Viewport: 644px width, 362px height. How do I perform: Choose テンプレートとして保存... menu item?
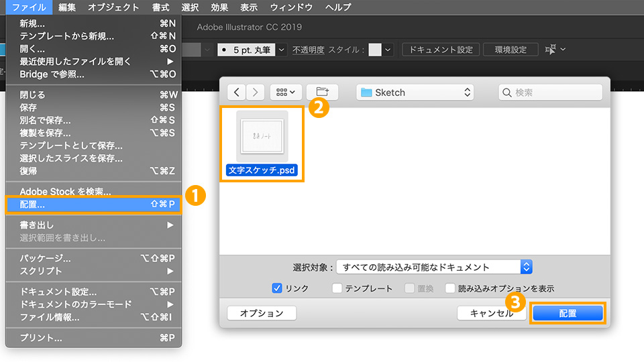[x=94, y=145]
